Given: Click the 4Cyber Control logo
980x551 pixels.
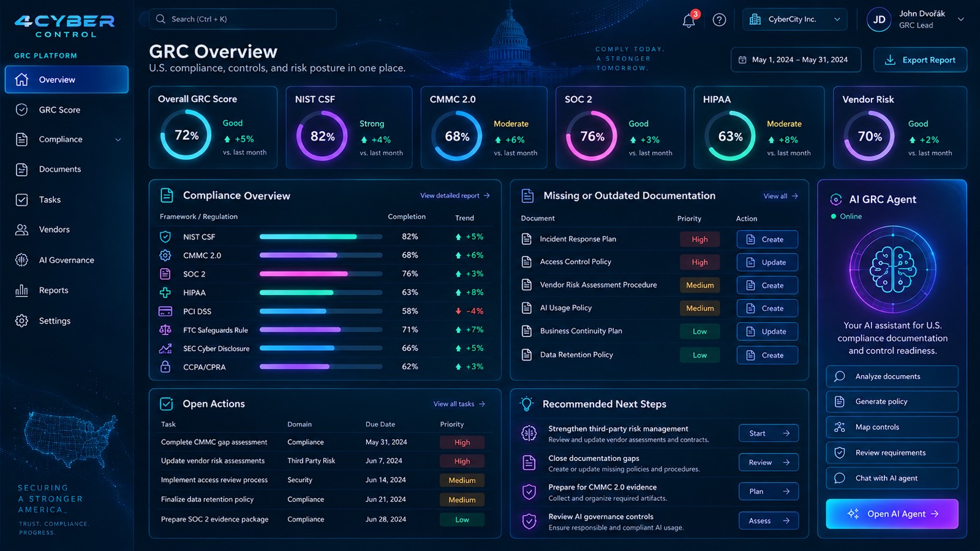Looking at the screenshot, I should [65, 26].
